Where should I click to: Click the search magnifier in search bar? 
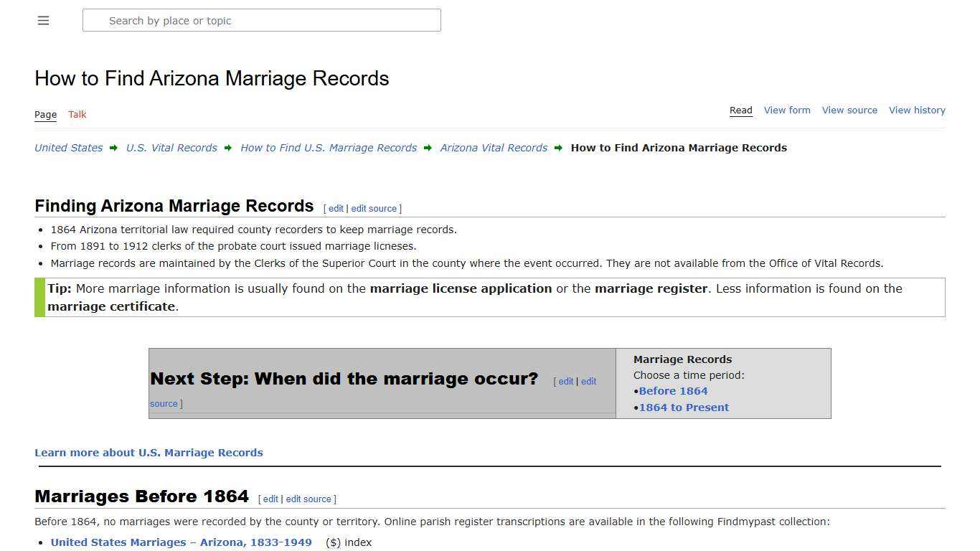click(x=97, y=20)
